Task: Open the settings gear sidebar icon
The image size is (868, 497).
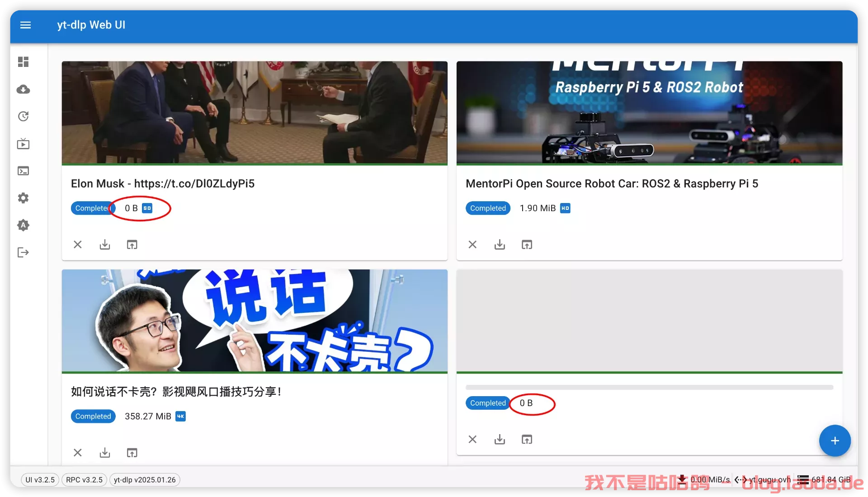Action: [24, 198]
